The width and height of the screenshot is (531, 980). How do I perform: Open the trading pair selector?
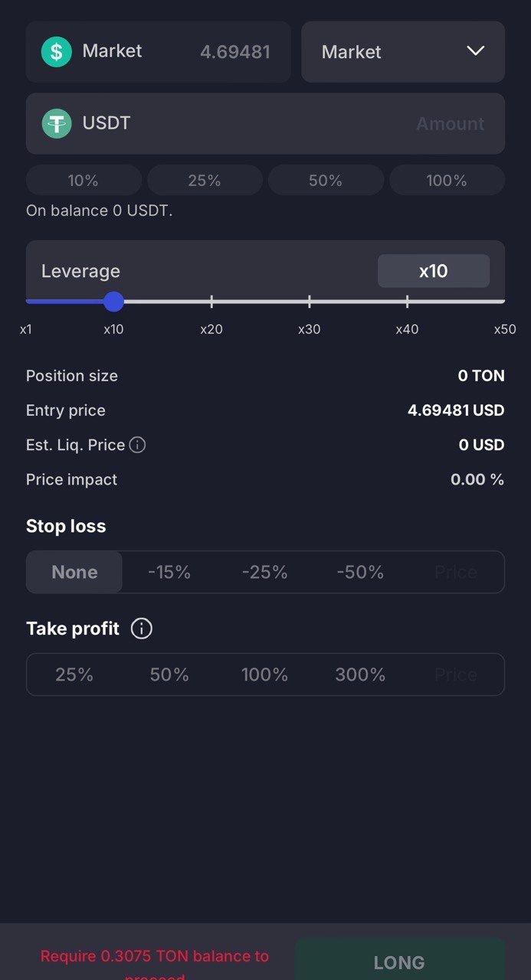coord(158,52)
